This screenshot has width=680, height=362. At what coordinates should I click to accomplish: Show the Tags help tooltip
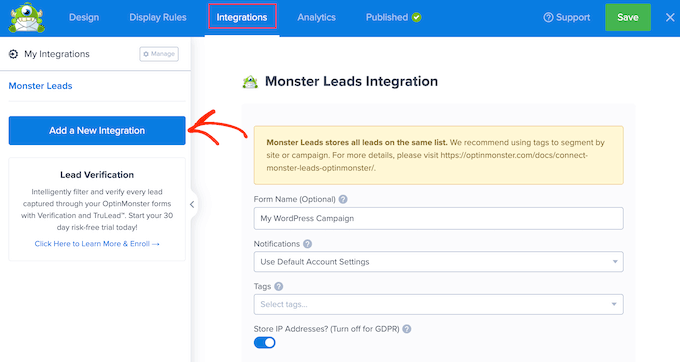coord(279,287)
